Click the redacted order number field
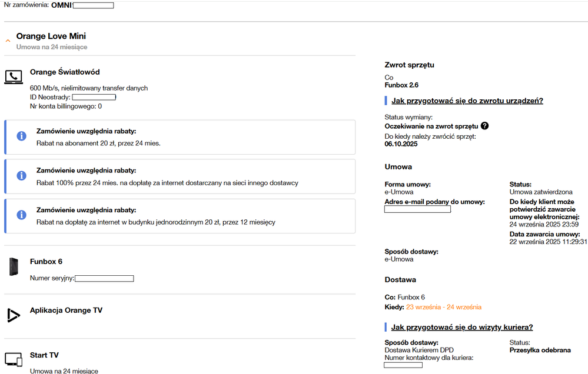The image size is (588, 374). [94, 5]
